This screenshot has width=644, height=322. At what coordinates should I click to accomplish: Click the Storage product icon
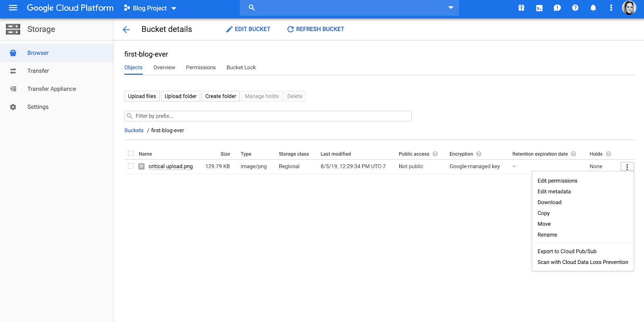[x=13, y=29]
